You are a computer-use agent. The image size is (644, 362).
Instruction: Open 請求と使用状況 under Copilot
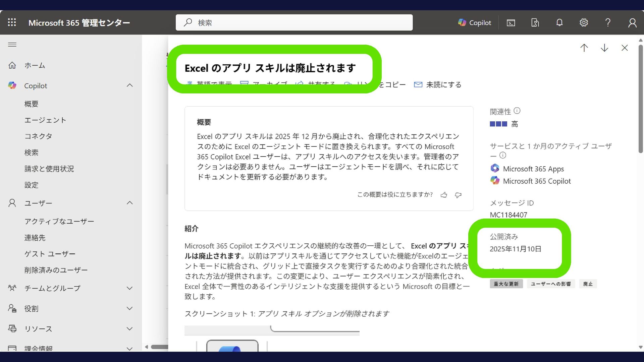click(49, 169)
